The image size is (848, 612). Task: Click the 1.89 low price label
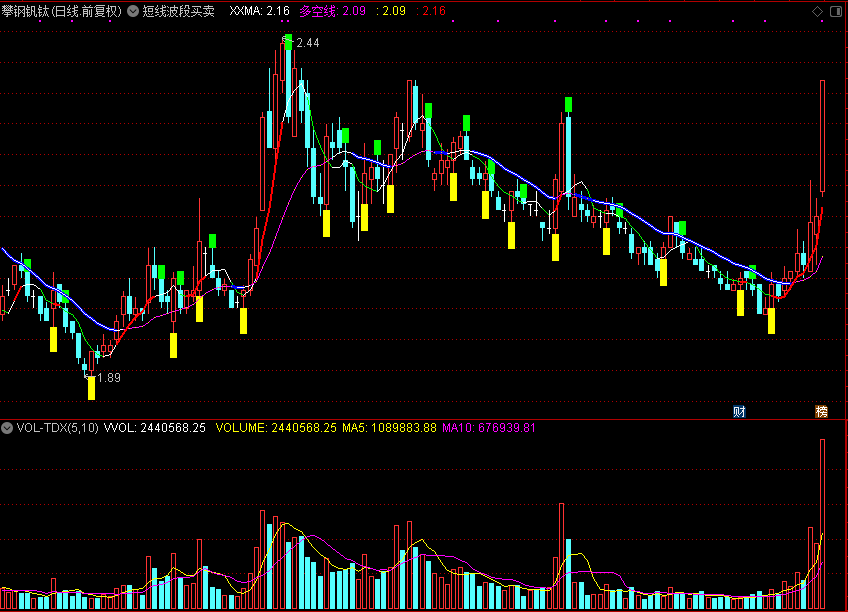click(x=109, y=378)
